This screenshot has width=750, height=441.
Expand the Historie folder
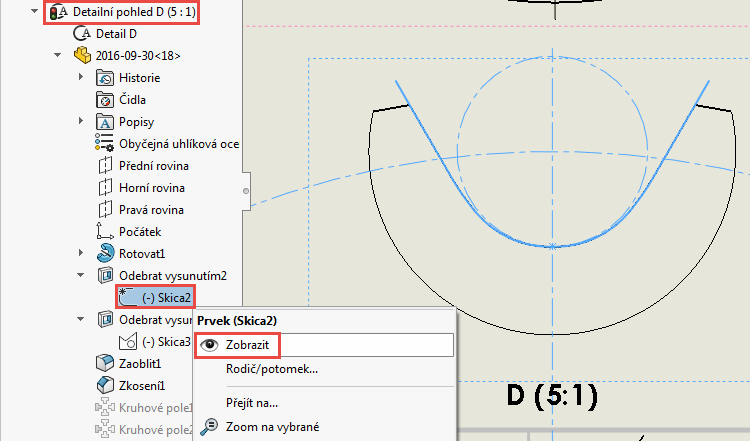[81, 77]
